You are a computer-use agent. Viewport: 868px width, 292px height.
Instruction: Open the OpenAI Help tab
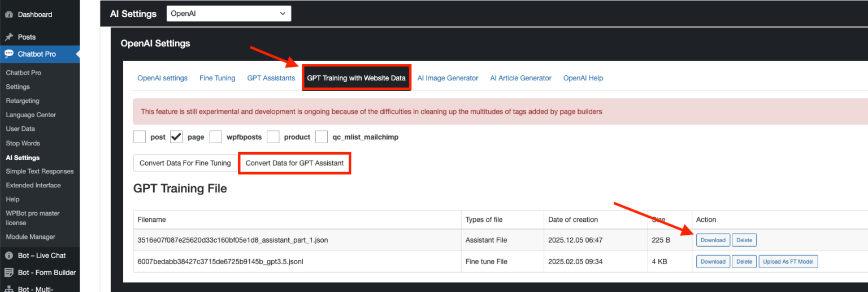click(x=583, y=78)
